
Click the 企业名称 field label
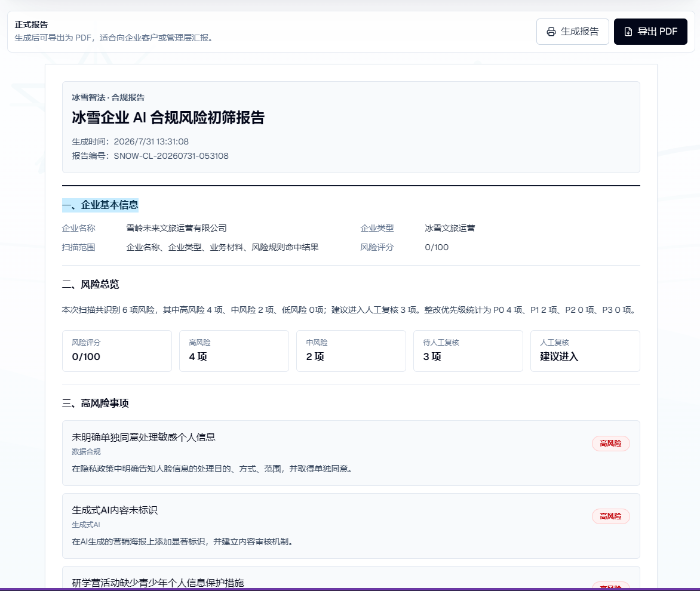pos(79,229)
